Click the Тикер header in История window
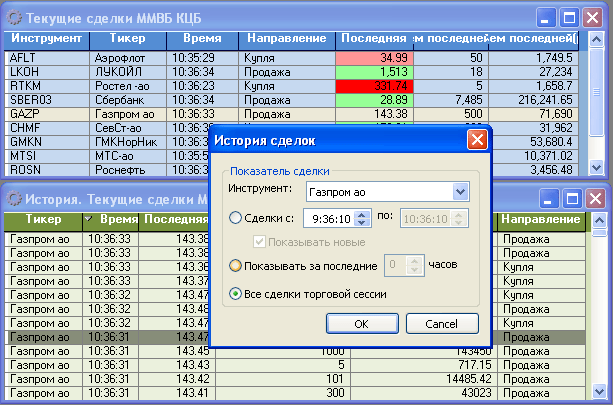Screen dimensions: 613x405 click(x=43, y=222)
